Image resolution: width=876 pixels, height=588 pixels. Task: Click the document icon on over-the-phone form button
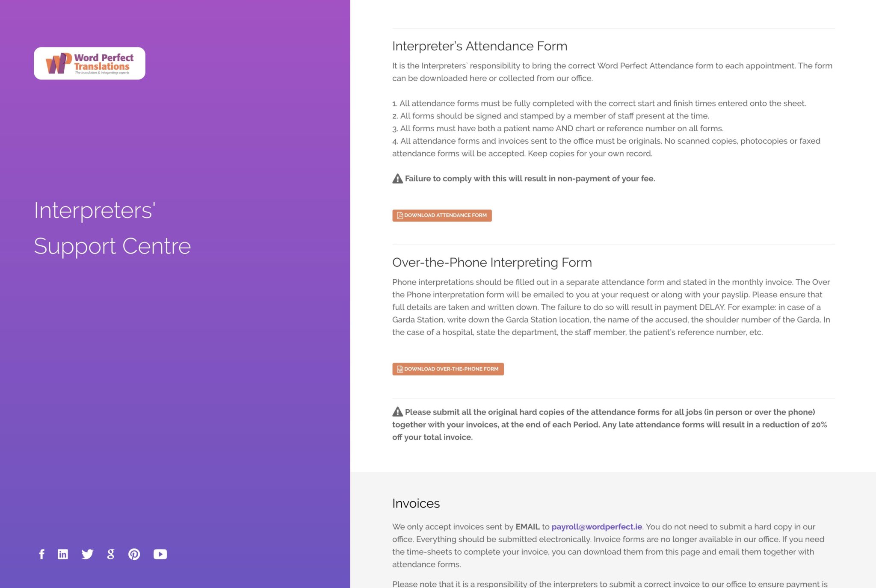point(399,368)
